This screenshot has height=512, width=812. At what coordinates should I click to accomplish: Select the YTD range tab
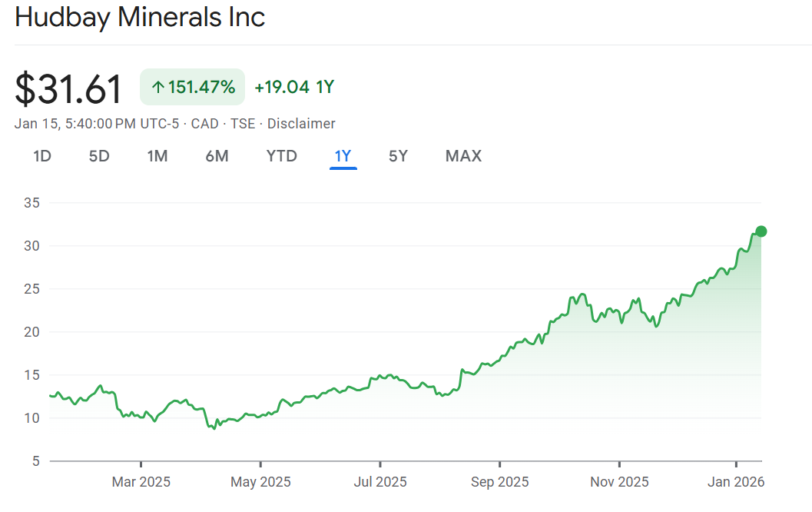281,156
